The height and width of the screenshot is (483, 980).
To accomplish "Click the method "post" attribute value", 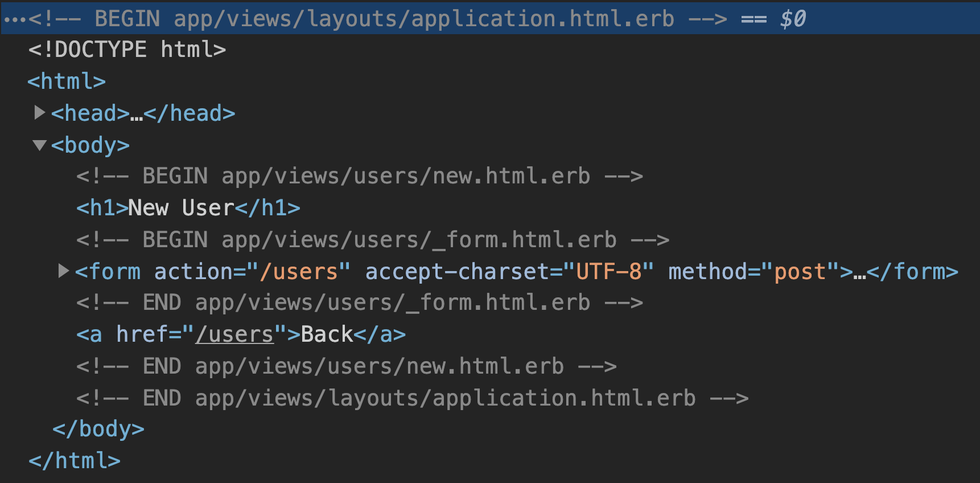I will click(800, 272).
